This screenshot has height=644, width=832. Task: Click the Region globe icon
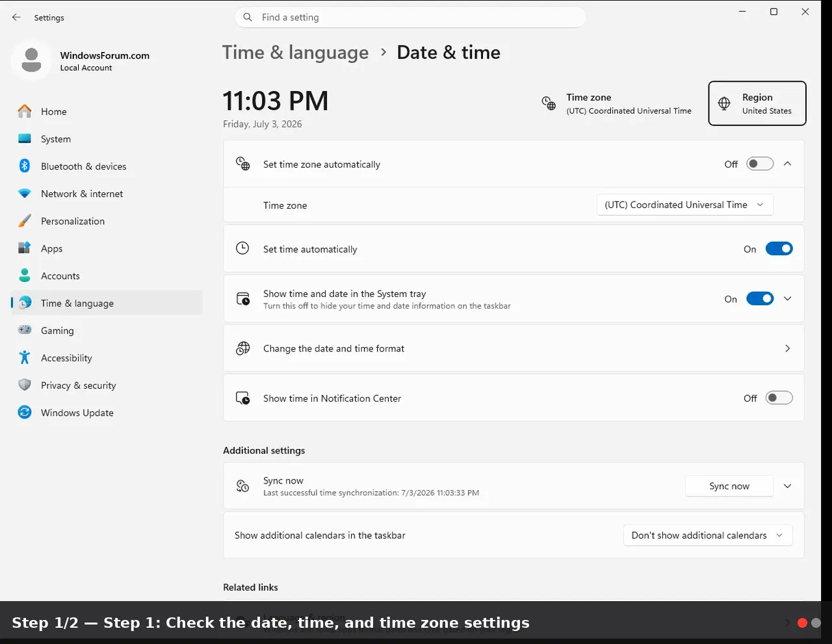click(724, 103)
